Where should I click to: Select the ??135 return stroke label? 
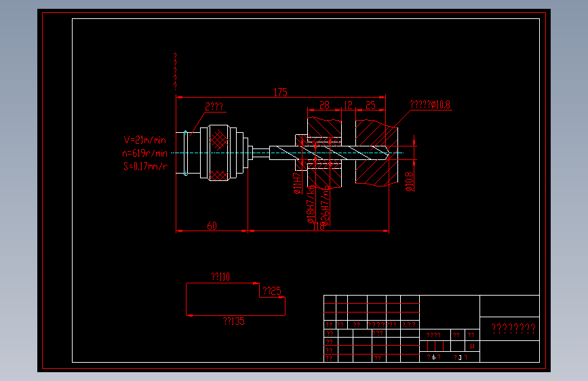point(233,321)
